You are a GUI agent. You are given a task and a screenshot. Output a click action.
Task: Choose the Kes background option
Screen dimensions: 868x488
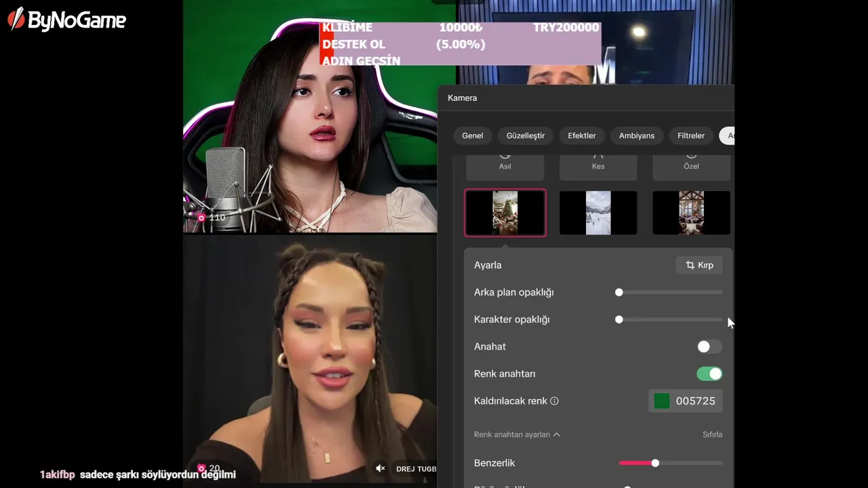point(598,167)
